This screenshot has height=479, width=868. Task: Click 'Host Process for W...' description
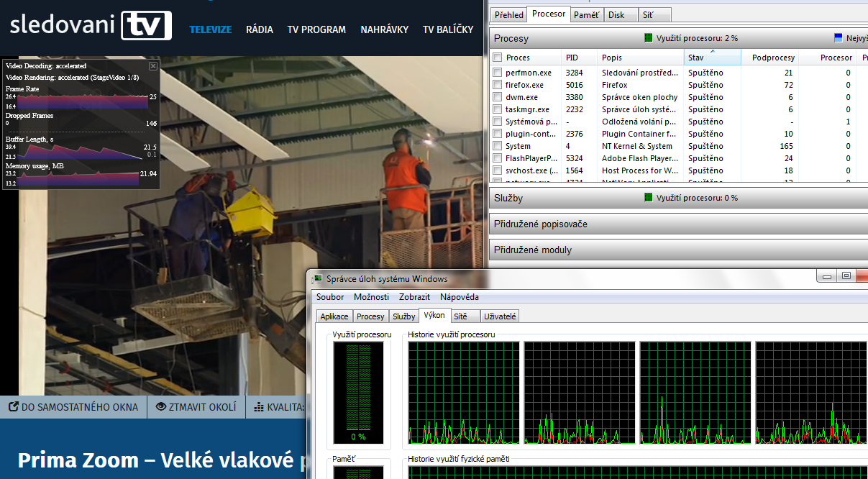(640, 170)
